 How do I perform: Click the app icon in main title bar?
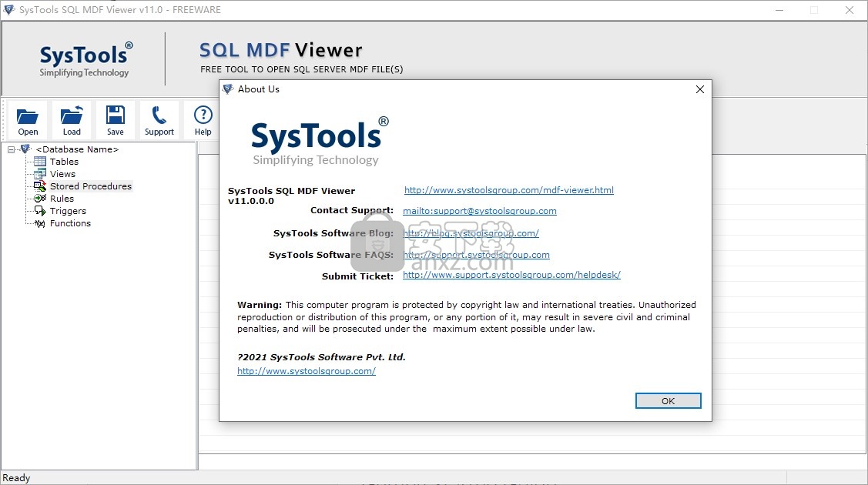[x=9, y=10]
